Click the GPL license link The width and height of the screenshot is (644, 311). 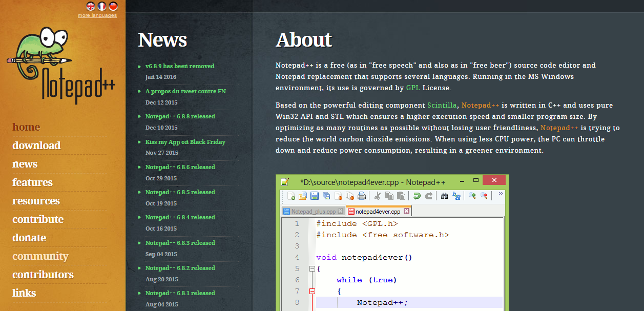[x=413, y=88]
